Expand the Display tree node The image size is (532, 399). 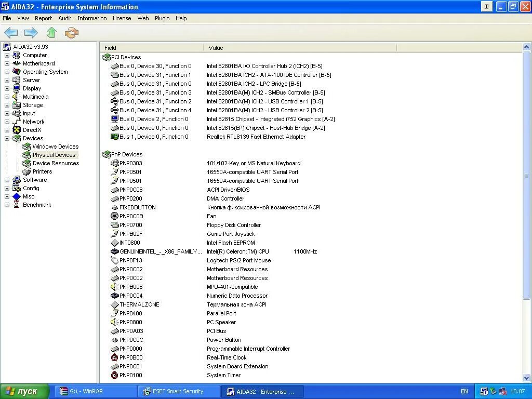(x=7, y=88)
